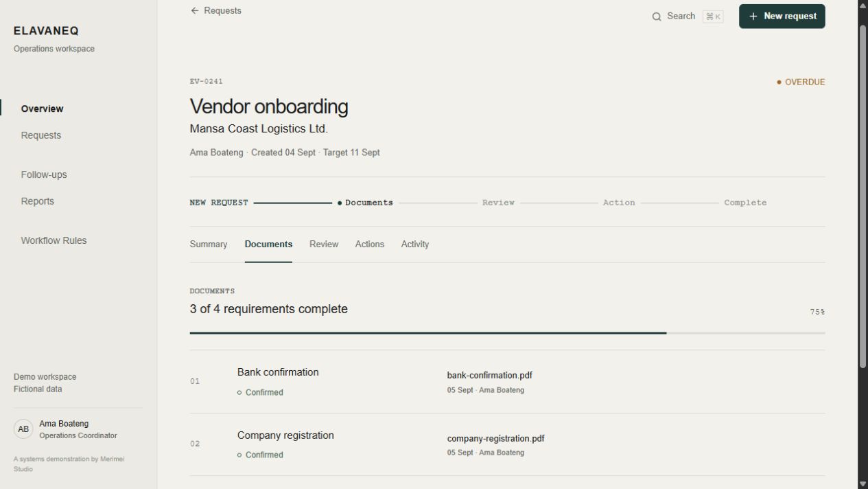Switch to the Review tab
Image resolution: width=868 pixels, height=489 pixels.
click(324, 244)
